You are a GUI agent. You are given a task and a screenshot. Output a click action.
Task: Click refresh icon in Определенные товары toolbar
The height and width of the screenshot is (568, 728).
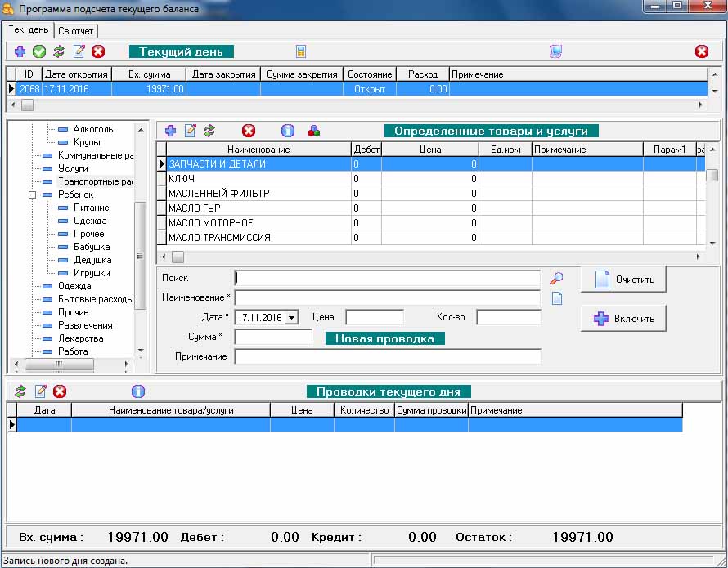209,131
